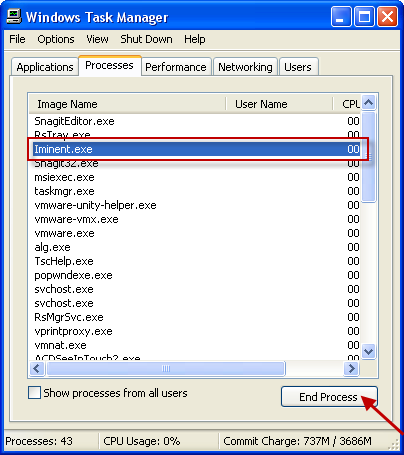Open the Options menu
This screenshot has width=404, height=455.
(56, 39)
